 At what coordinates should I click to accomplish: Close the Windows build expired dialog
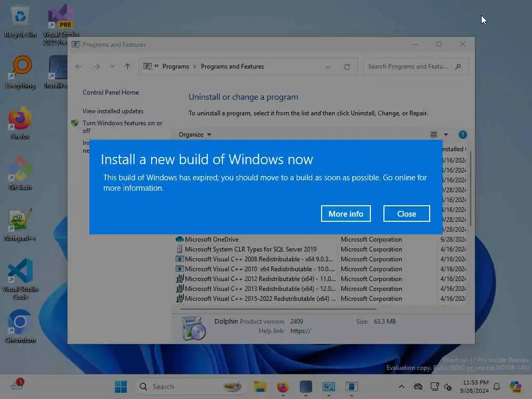point(406,214)
